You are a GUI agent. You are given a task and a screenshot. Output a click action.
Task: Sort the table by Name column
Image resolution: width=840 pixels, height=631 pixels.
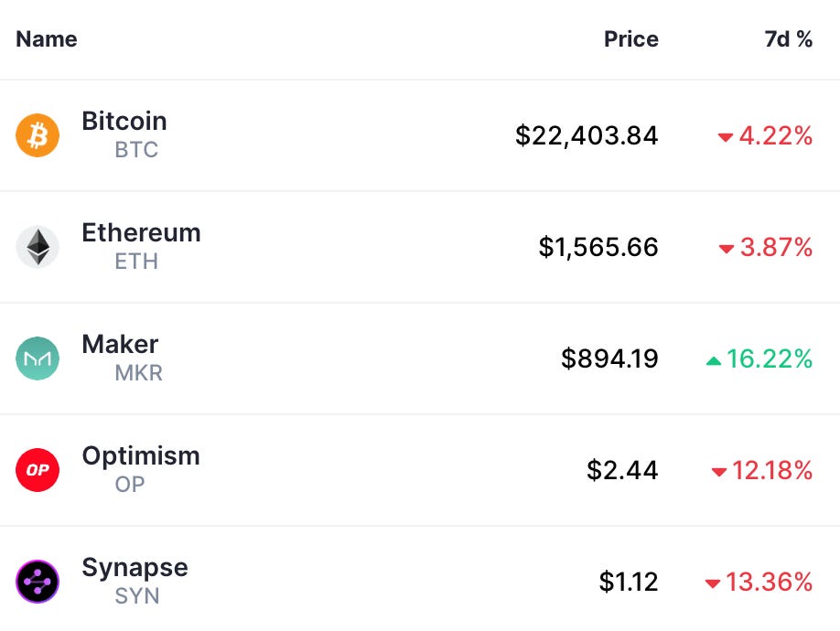47,39
